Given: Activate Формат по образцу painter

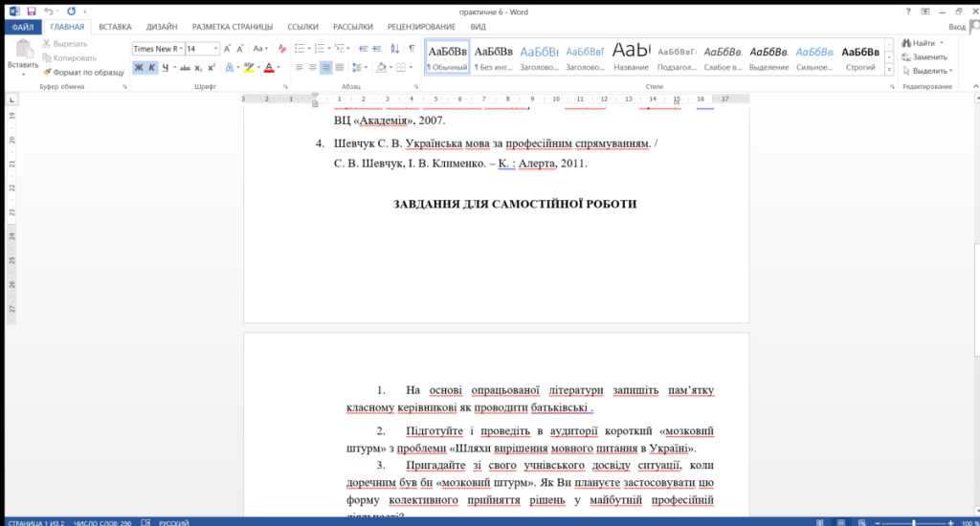Looking at the screenshot, I should [83, 73].
